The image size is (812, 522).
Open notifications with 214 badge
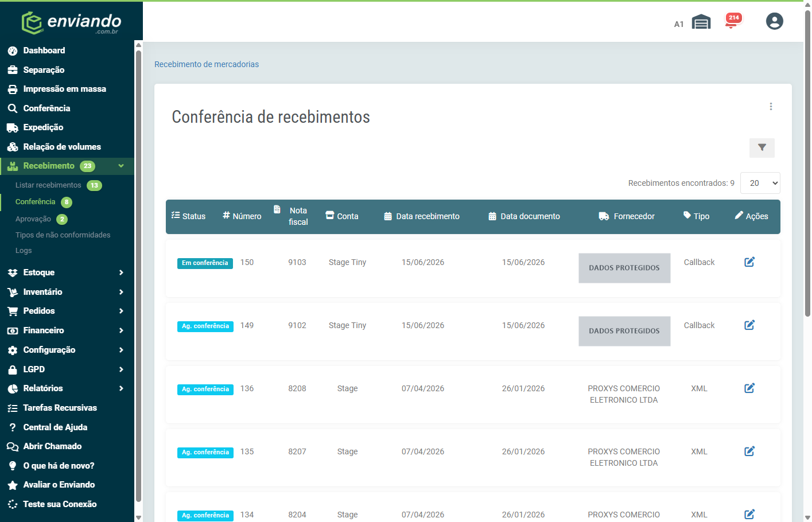(x=733, y=21)
